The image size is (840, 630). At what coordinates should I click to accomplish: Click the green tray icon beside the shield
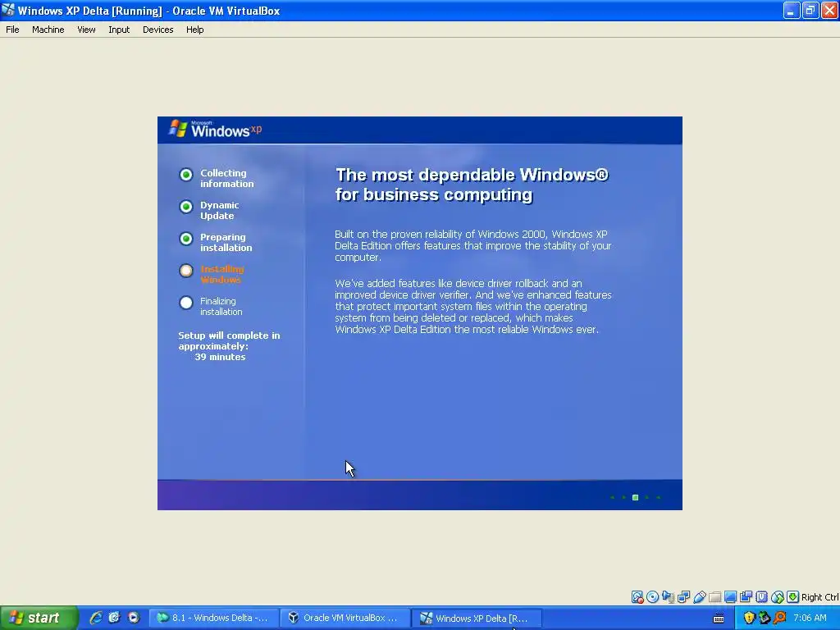click(764, 618)
